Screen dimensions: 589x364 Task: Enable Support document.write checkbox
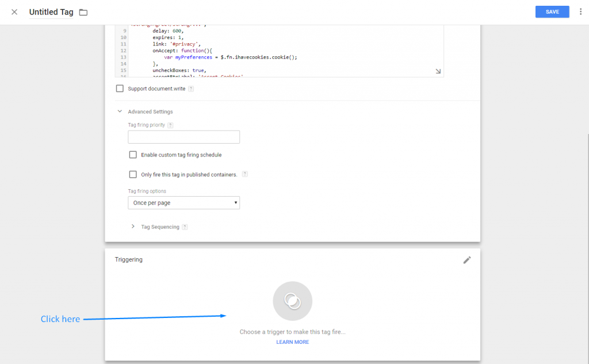click(120, 89)
